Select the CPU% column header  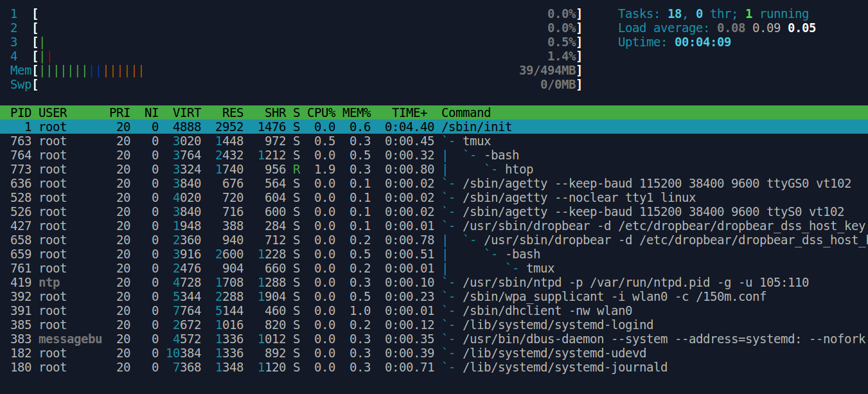(x=321, y=112)
